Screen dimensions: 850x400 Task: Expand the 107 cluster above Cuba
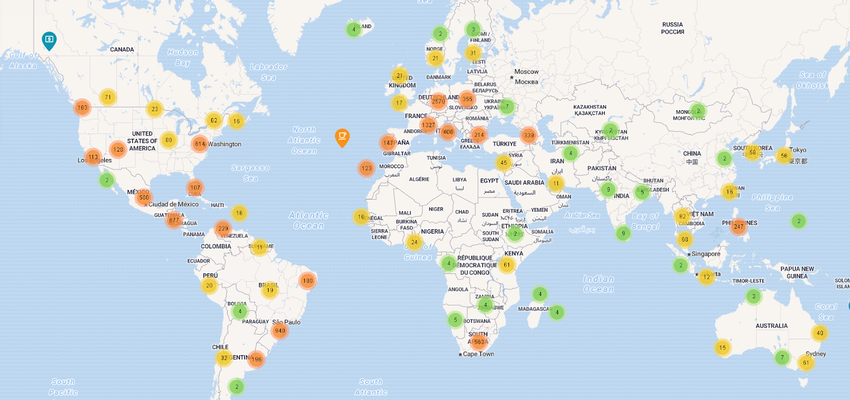(195, 188)
